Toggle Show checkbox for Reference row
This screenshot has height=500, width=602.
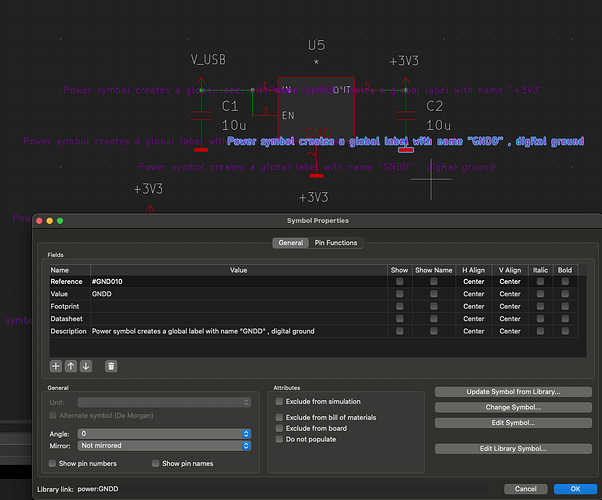tap(400, 281)
